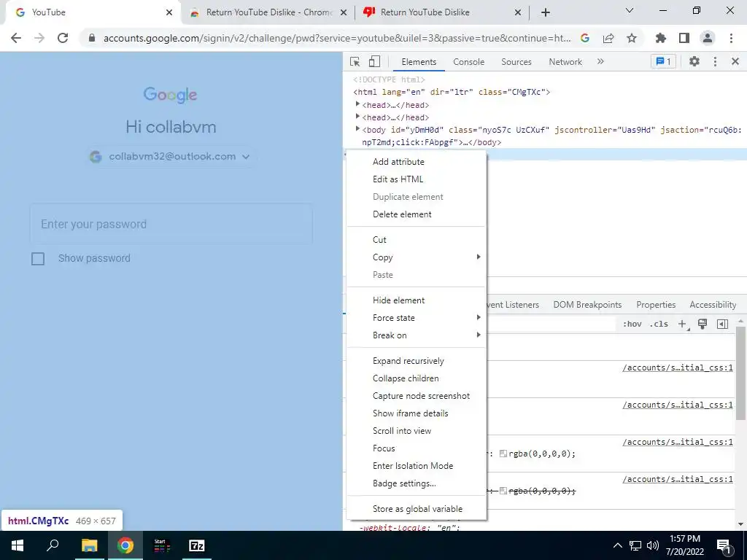
Task: Choose Hide element
Action: tap(417, 300)
